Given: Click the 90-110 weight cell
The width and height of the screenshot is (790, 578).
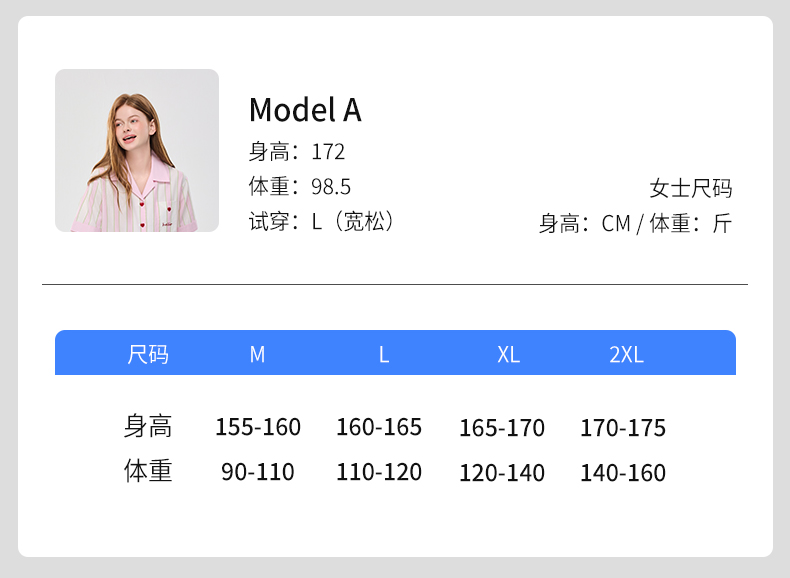Looking at the screenshot, I should [x=258, y=472].
